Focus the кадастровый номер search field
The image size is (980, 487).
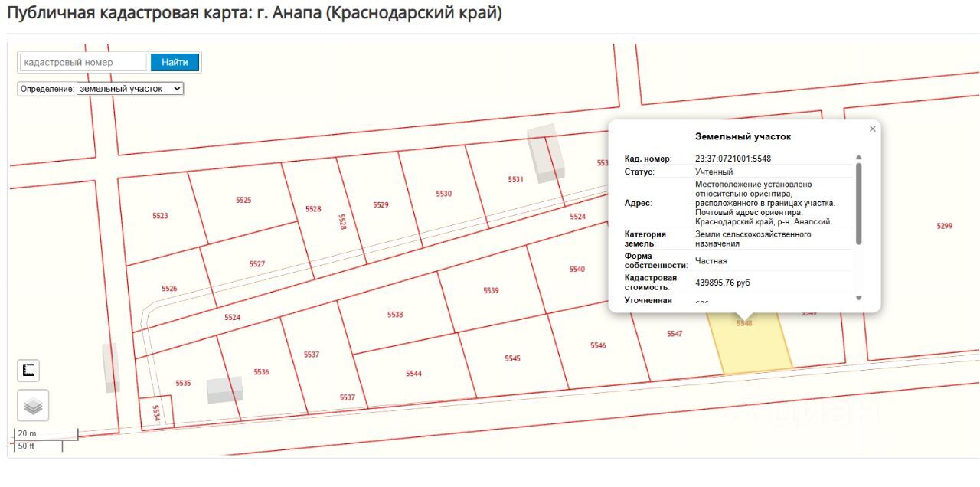pyautogui.click(x=83, y=62)
